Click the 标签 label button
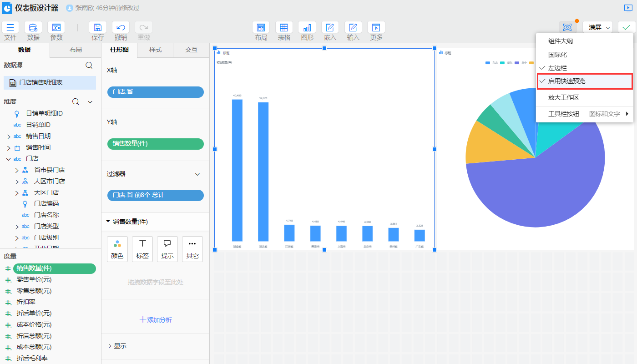Screen dimensions: 637x364 point(142,249)
